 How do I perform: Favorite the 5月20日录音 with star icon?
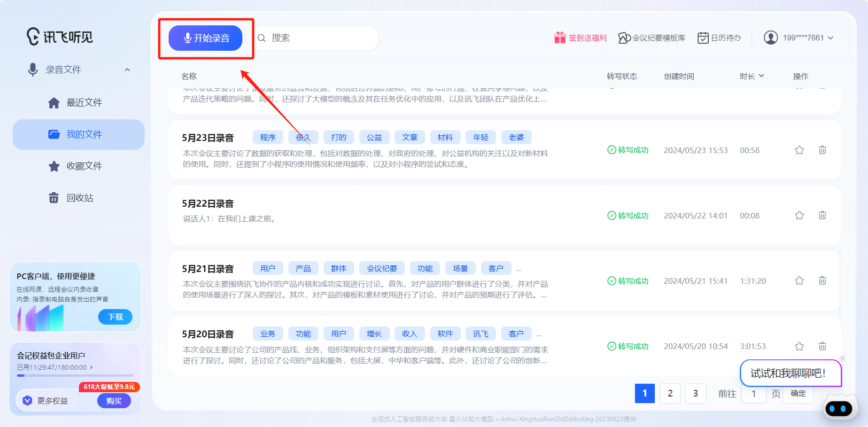[799, 346]
